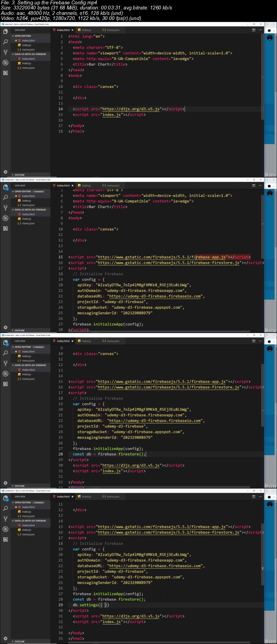Viewport: 277px width, 644px height.
Task: Collapse the DATA-UI-WITH-D3-FIREBASE folder in the top frame
Action: 30,54
